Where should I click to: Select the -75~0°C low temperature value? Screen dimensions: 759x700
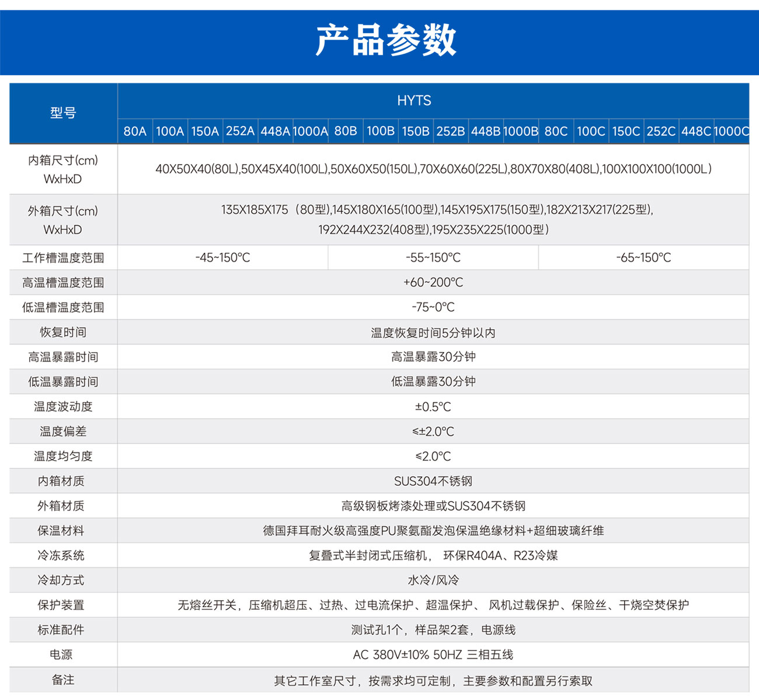(x=433, y=307)
